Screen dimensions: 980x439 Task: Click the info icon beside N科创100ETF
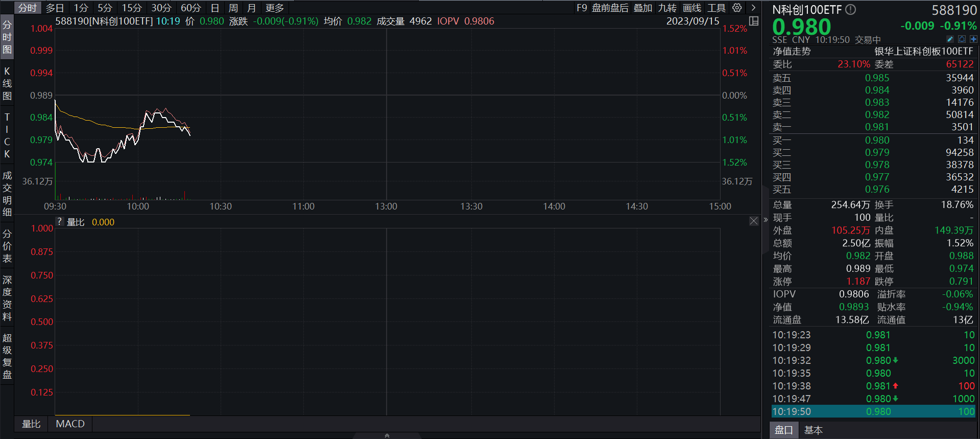click(850, 9)
